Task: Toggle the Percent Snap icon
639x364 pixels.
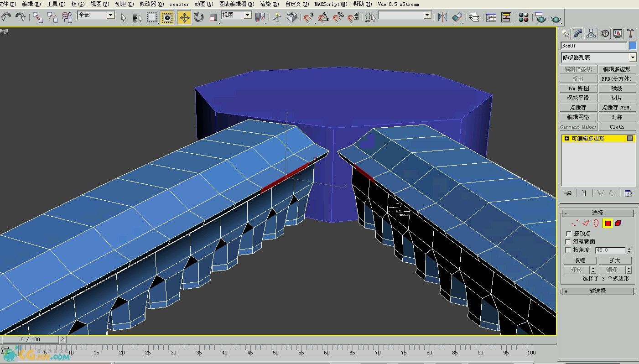Action: [x=338, y=17]
